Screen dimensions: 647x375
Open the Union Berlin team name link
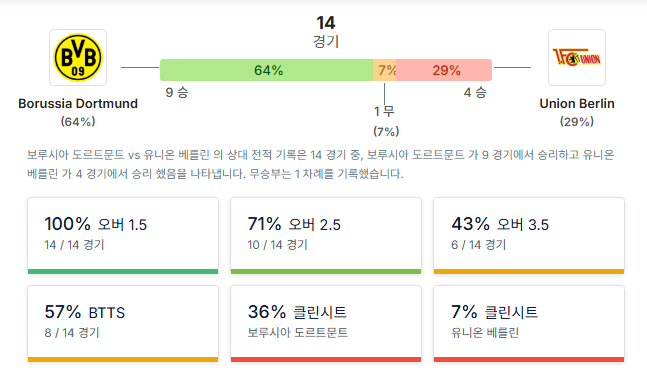576,104
